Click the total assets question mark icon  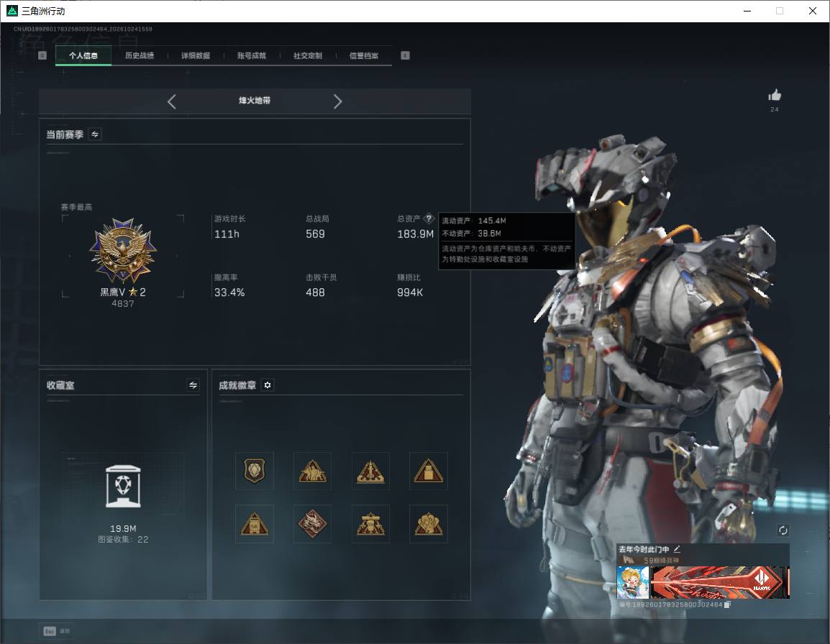[x=429, y=218]
